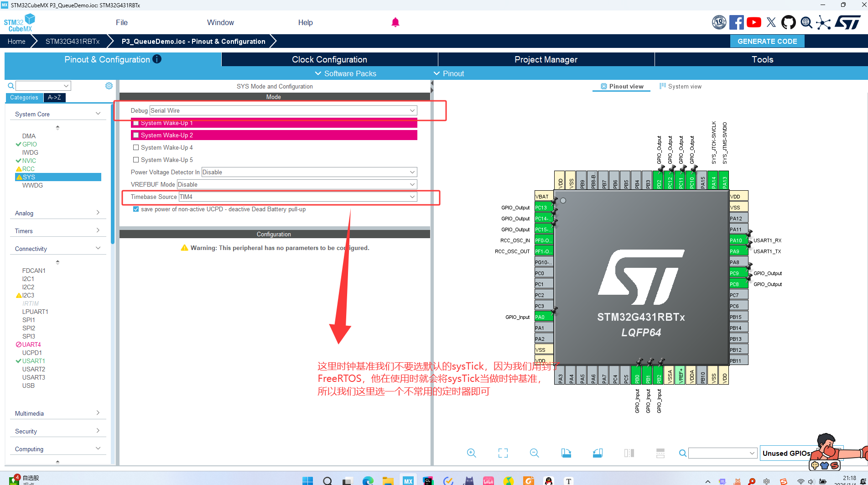
Task: Uncheck save power of non-active UCPD checkbox
Action: pyautogui.click(x=136, y=209)
